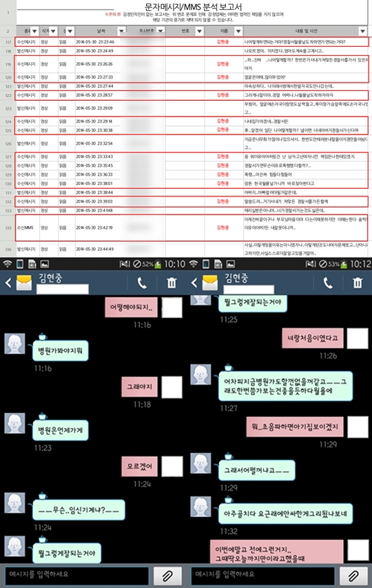Open the third narrow column filter dropdown

[70, 31]
